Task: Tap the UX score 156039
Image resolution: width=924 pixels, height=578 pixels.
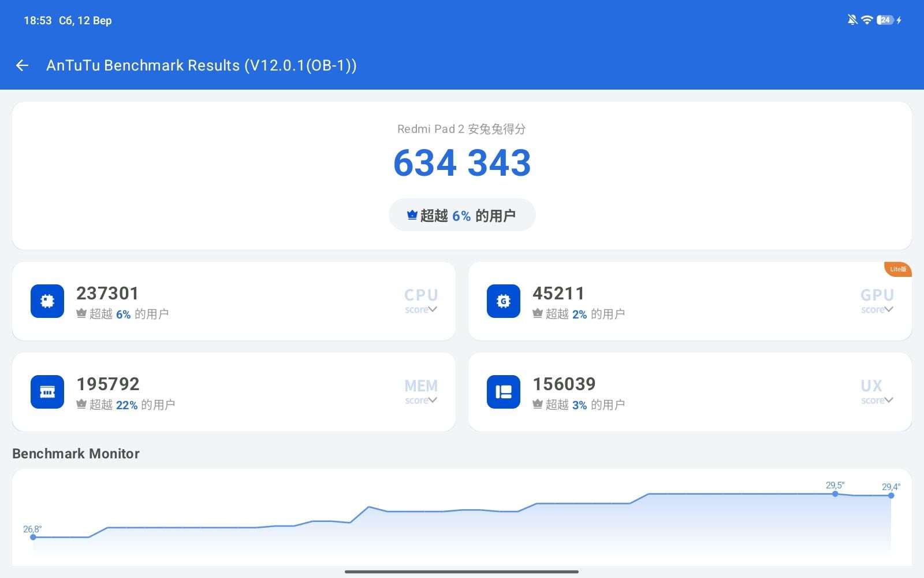Action: [564, 384]
